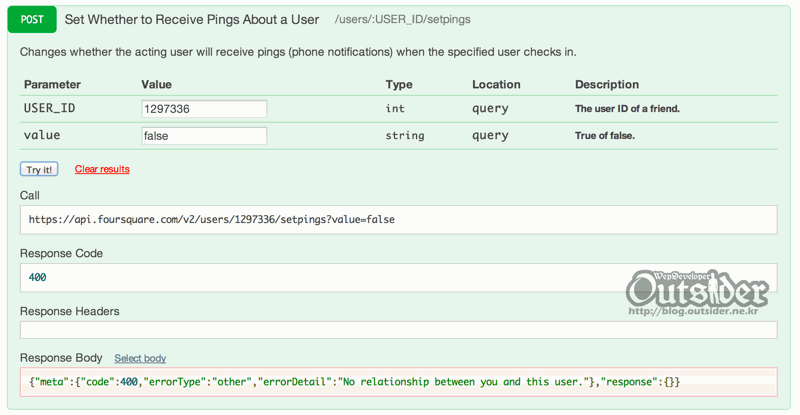Click the /users/:USER_ID/setpings endpoint path
This screenshot has width=800, height=415.
(x=403, y=19)
